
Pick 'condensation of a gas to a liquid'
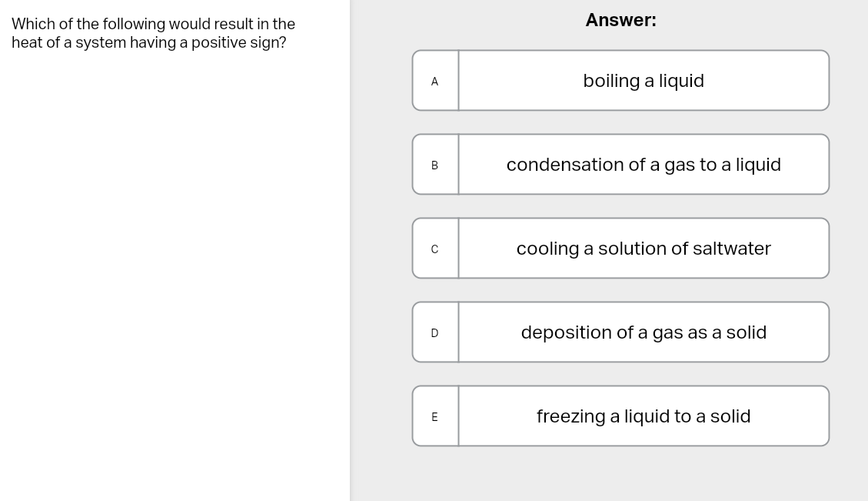[644, 165]
